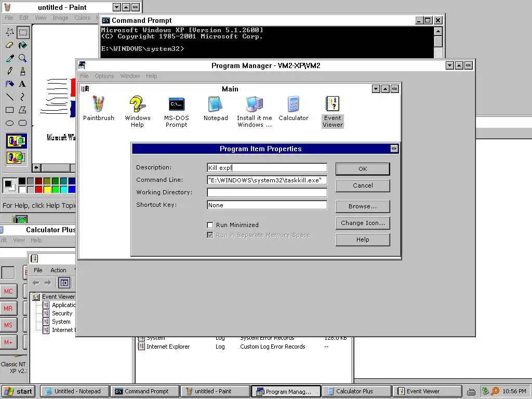Open the Action menu in Event Viewer

click(x=58, y=270)
